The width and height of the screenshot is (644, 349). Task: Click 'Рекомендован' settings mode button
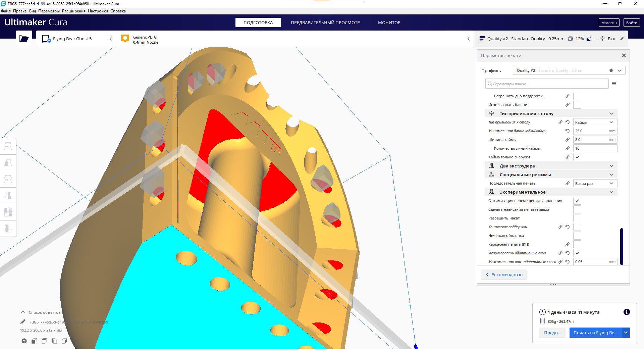coord(504,275)
